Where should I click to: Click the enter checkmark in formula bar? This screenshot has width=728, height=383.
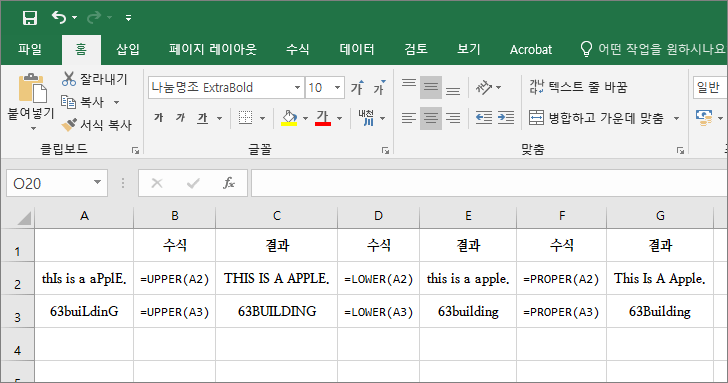193,183
